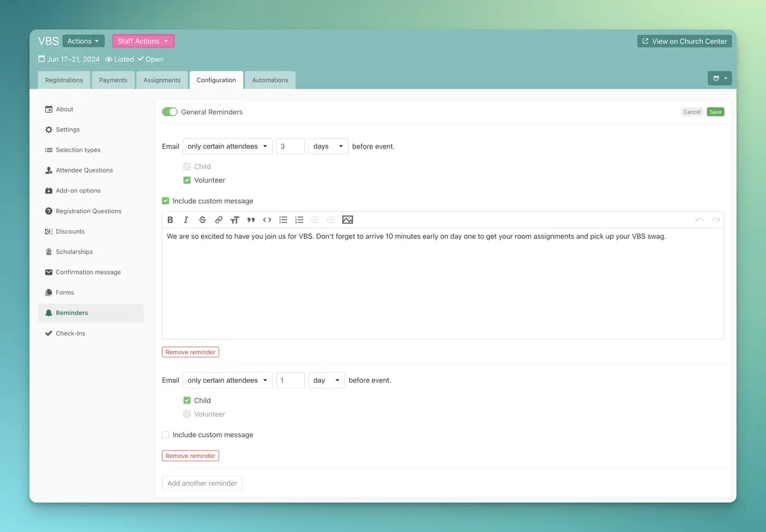The image size is (766, 532).
Task: Switch to the Payments tab
Action: coord(113,80)
